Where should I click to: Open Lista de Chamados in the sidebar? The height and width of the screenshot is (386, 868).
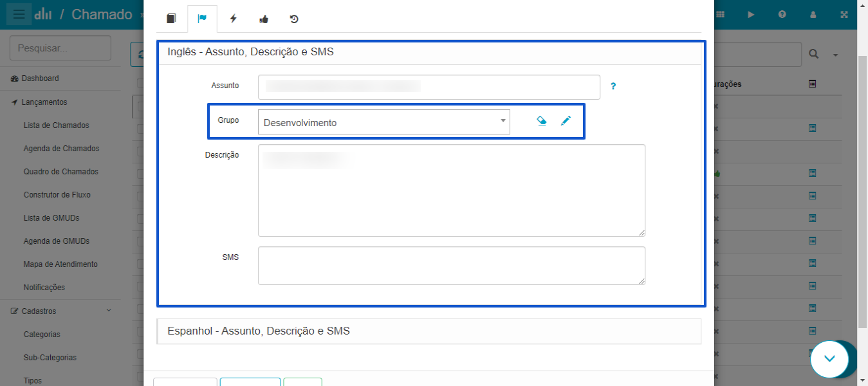57,125
